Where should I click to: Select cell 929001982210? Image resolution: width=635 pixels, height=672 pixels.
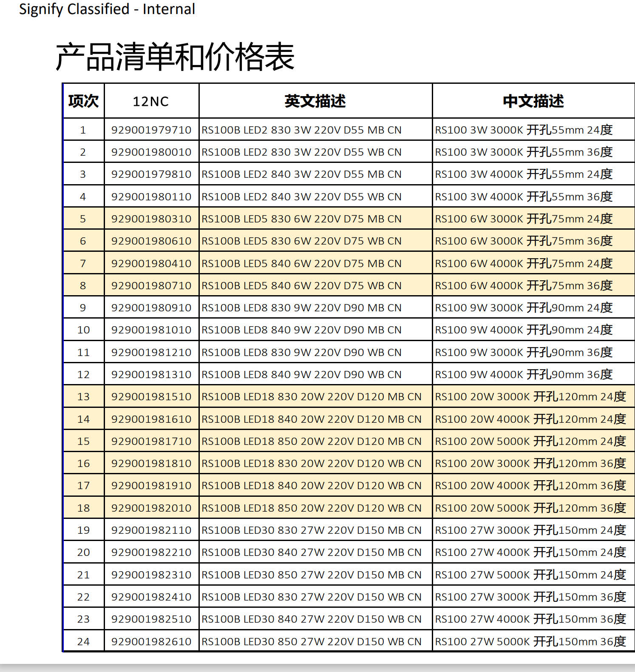[151, 552]
